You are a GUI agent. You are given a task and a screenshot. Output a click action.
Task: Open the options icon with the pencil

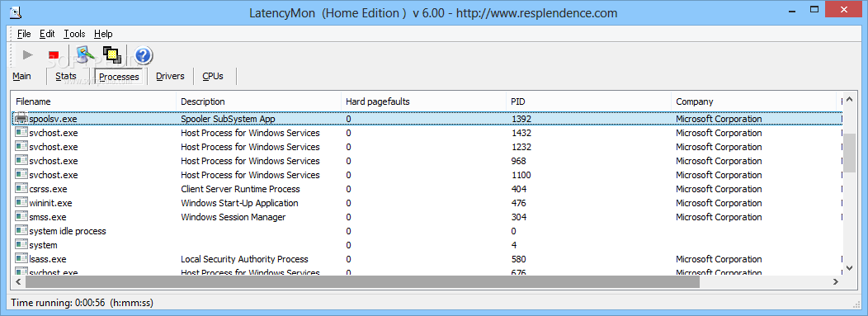coord(85,54)
